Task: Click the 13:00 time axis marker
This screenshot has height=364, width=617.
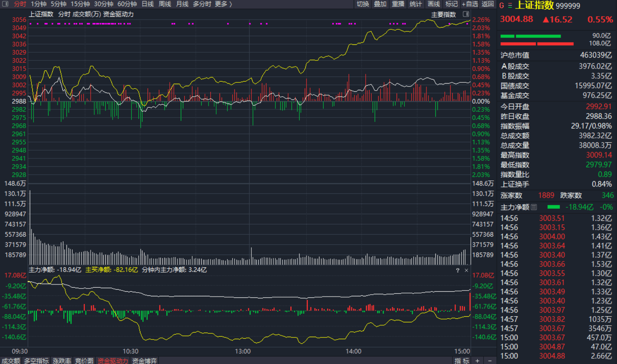Action: pos(242,351)
